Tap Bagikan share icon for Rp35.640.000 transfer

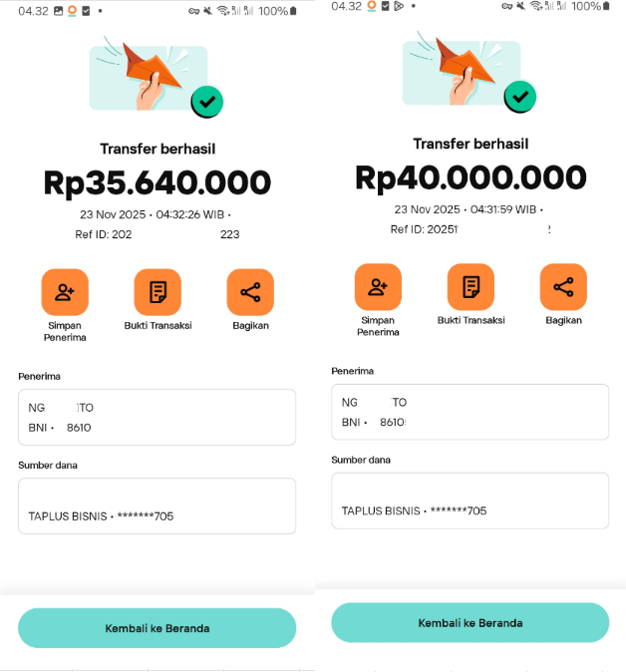250,292
